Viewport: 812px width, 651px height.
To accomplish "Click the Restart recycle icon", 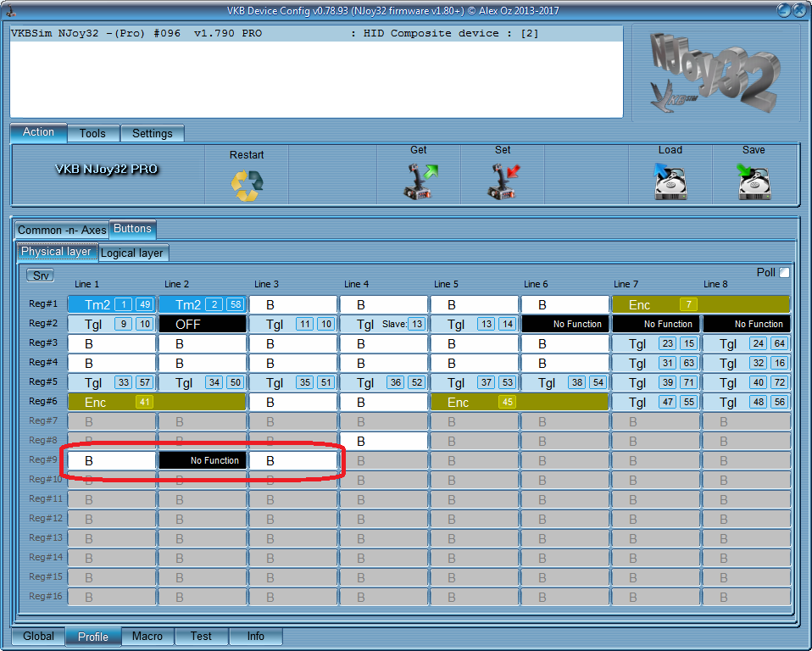I will click(247, 185).
